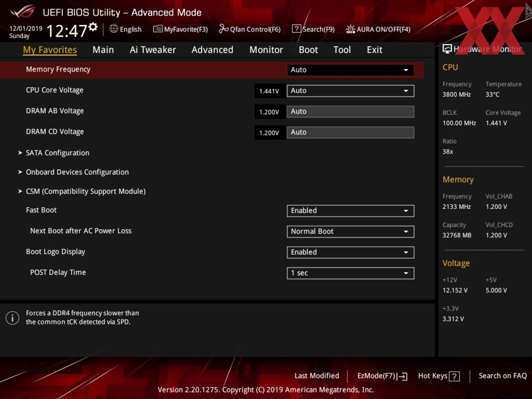Select the Boot Logo Display label
The width and height of the screenshot is (532, 399).
click(56, 252)
